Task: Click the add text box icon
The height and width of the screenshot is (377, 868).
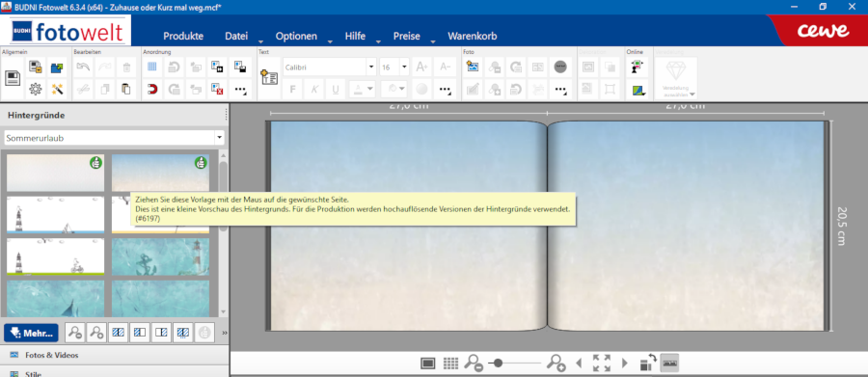Action: (x=269, y=78)
